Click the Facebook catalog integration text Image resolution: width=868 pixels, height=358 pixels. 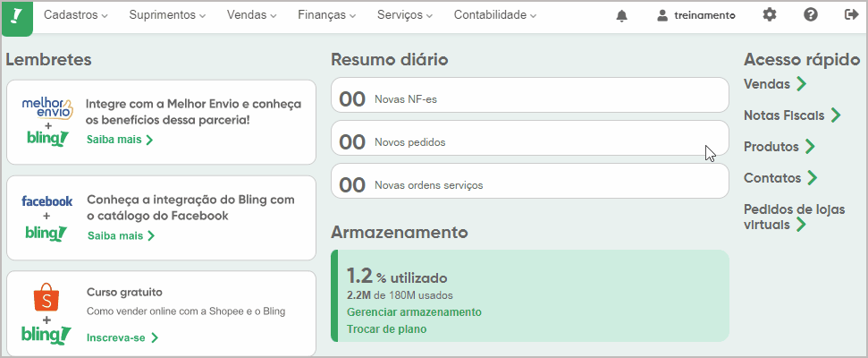[191, 208]
